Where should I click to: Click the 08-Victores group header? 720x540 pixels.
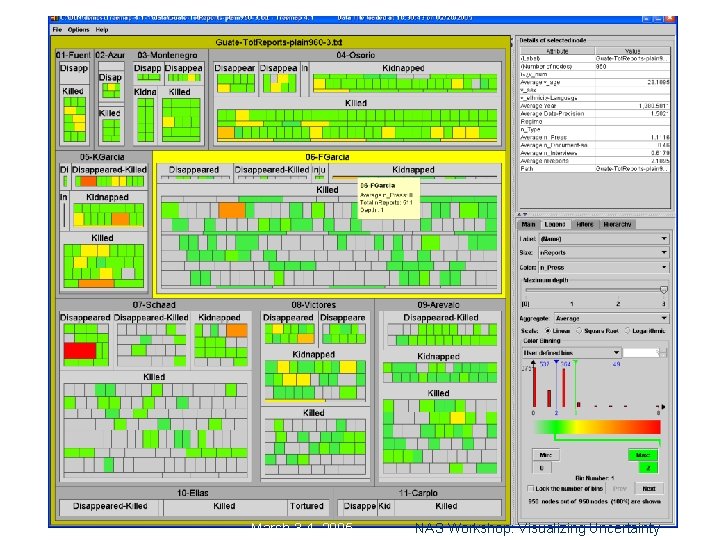point(314,305)
